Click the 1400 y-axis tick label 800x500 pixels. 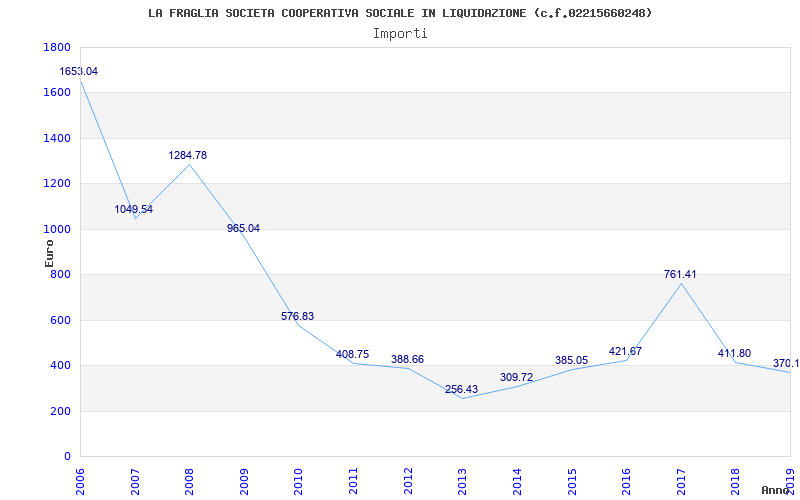pyautogui.click(x=57, y=138)
